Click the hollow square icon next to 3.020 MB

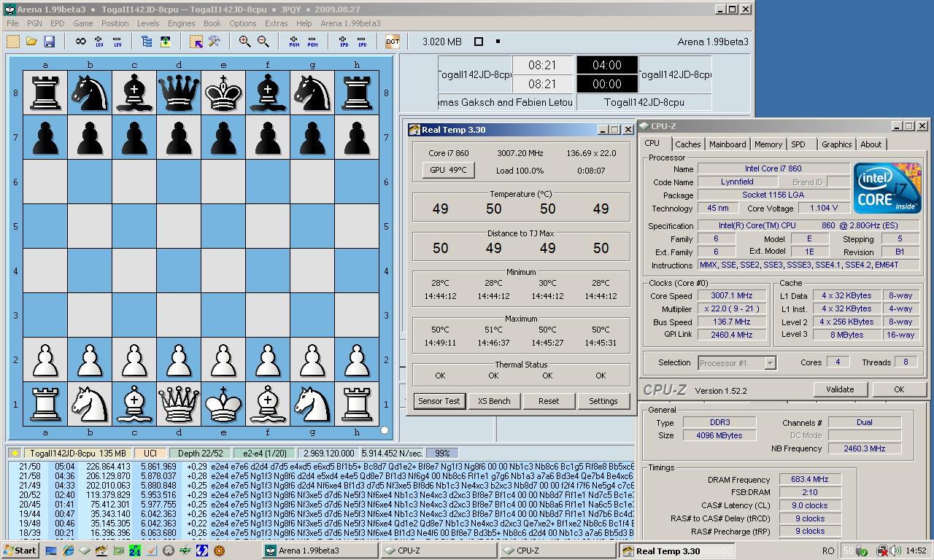click(x=479, y=42)
